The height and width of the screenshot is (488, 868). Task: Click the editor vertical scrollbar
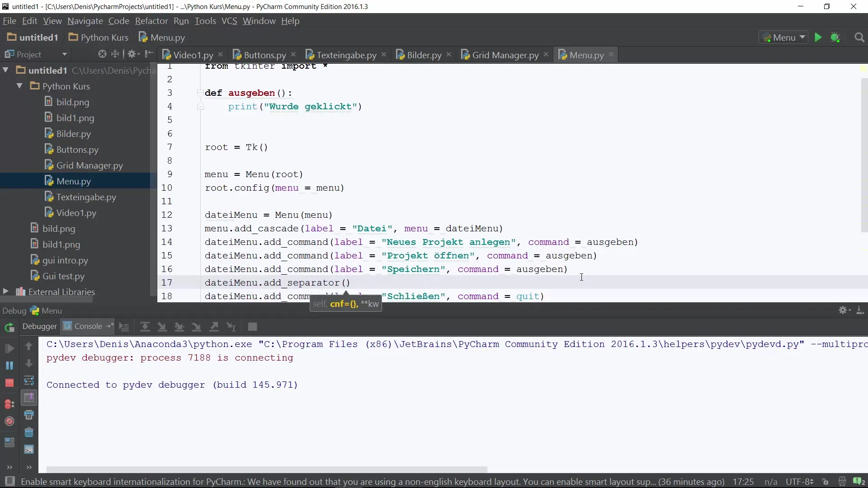pos(864,155)
